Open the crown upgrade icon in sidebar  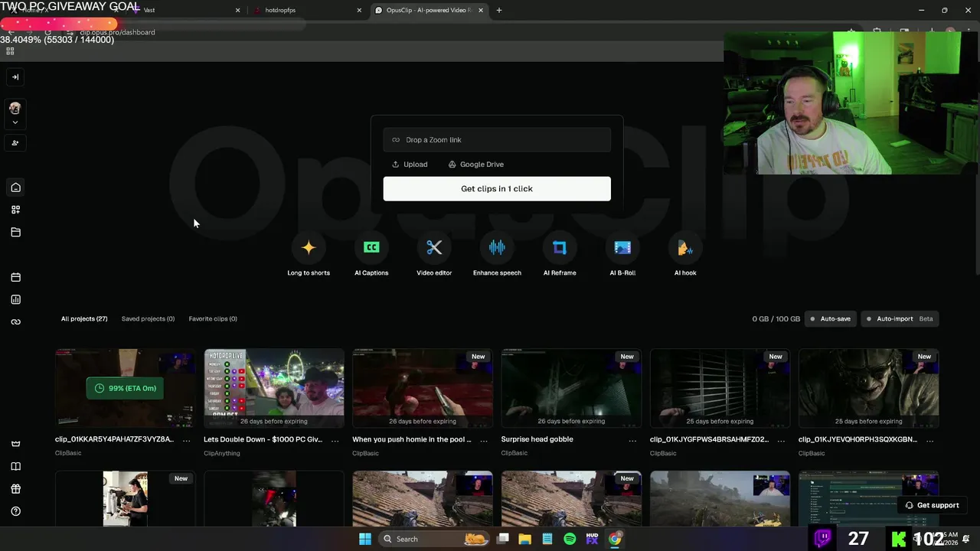15,444
